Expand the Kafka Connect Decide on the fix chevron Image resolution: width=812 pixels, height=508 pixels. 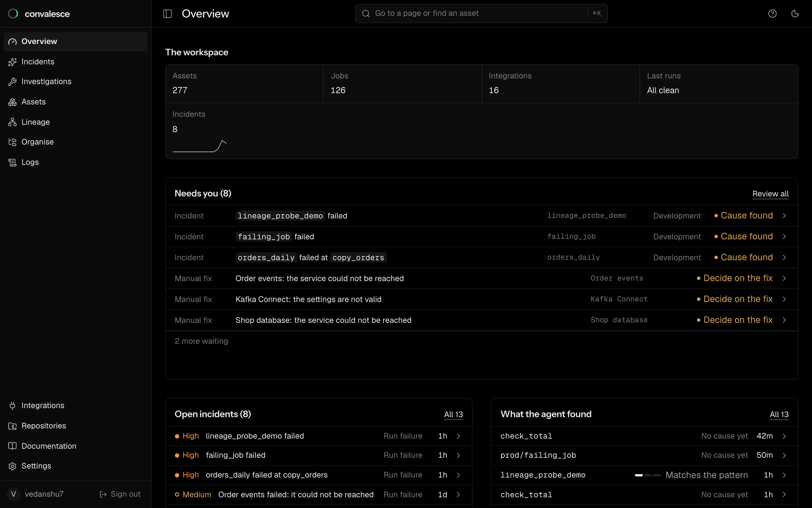pyautogui.click(x=784, y=299)
